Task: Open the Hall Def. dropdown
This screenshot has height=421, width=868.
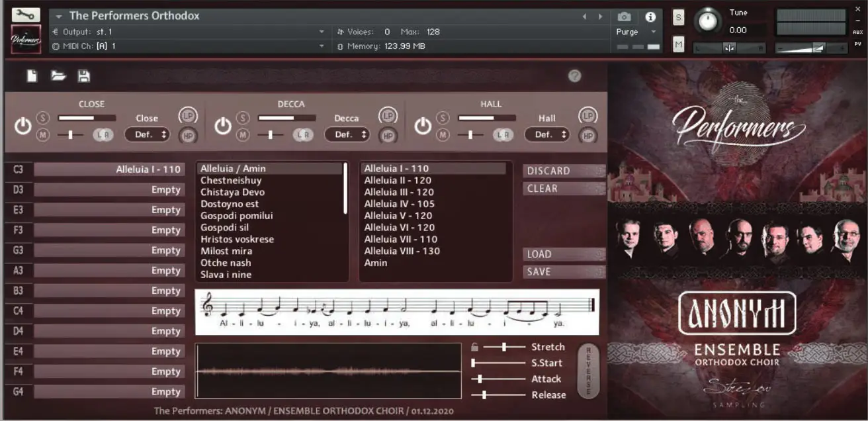Action: tap(546, 134)
